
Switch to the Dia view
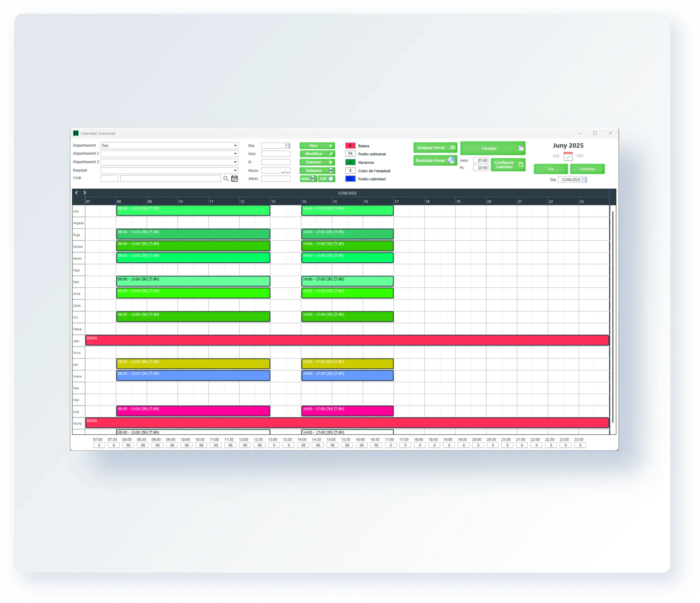coord(550,169)
